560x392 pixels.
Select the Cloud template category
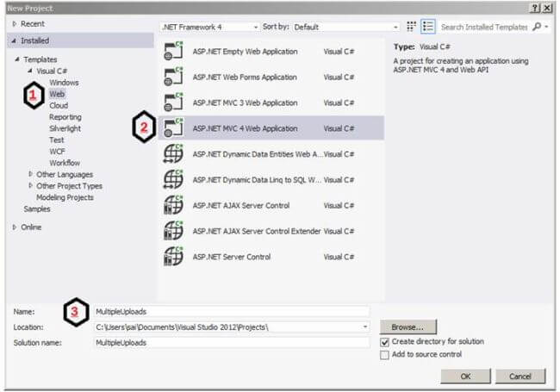click(59, 105)
